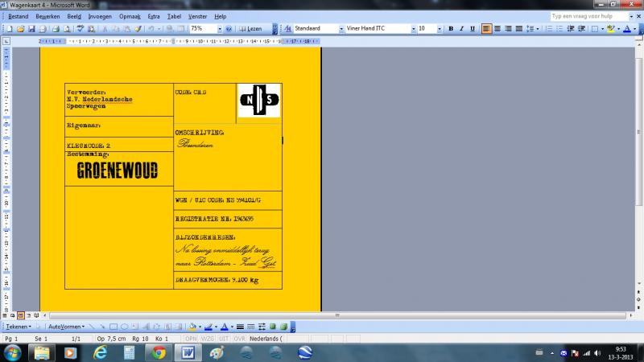Pick the line color brush in drawing toolbar
The image size is (644, 362).
(208, 327)
